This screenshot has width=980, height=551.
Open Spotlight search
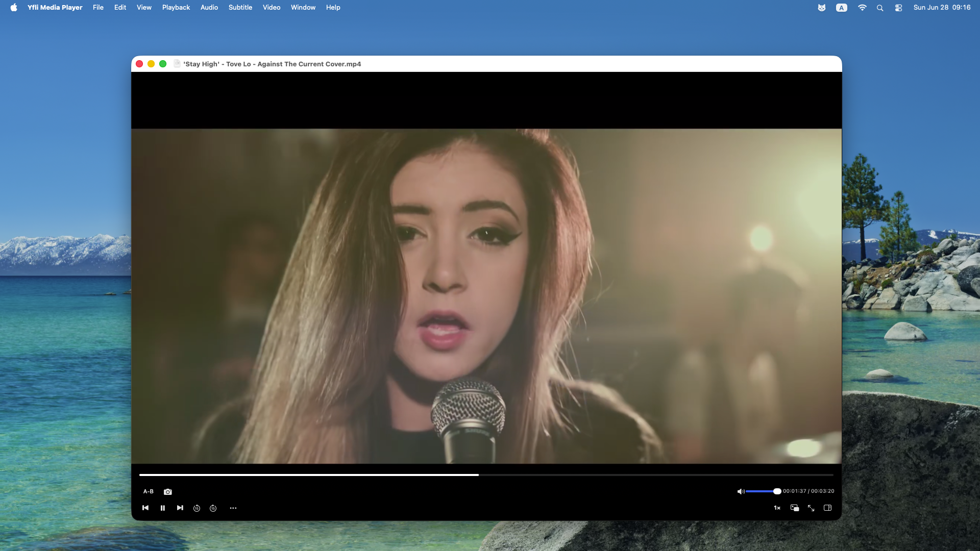pyautogui.click(x=880, y=8)
